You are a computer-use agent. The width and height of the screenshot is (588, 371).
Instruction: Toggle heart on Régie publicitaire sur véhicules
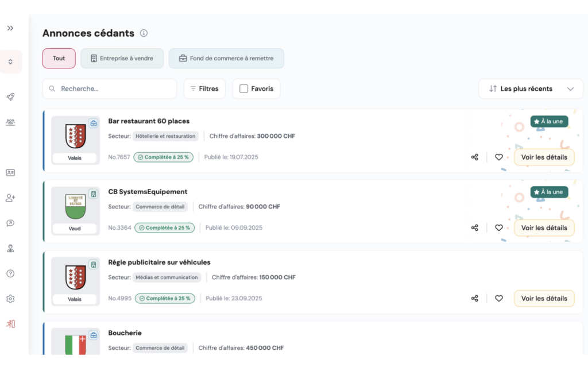[x=498, y=299]
